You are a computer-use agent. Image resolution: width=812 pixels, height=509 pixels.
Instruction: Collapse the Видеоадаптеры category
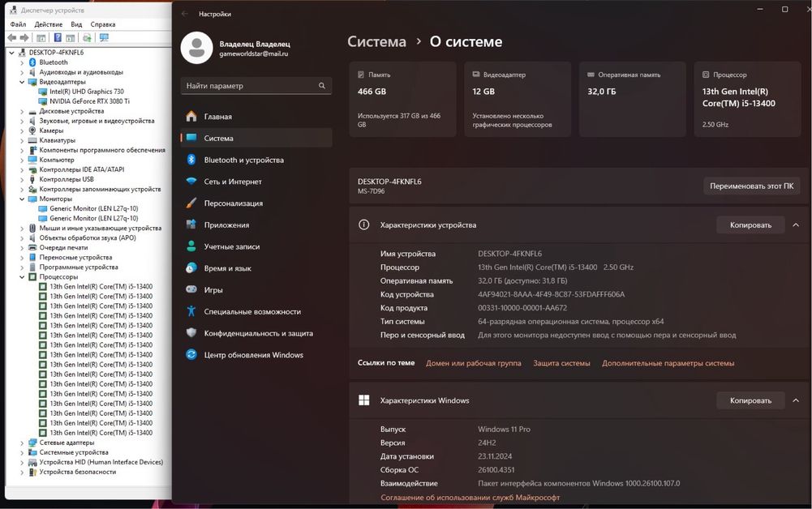point(22,82)
